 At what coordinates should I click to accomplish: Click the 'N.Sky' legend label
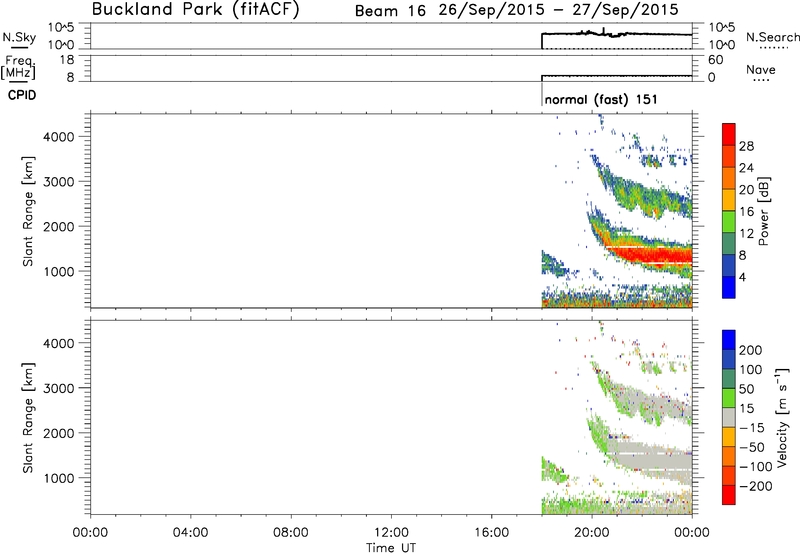tap(19, 38)
